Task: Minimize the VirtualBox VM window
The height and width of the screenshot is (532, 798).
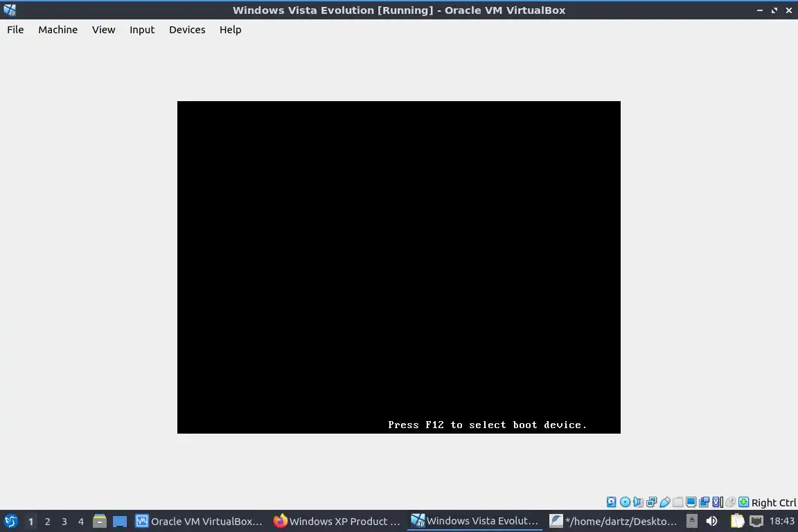Action: pyautogui.click(x=760, y=10)
